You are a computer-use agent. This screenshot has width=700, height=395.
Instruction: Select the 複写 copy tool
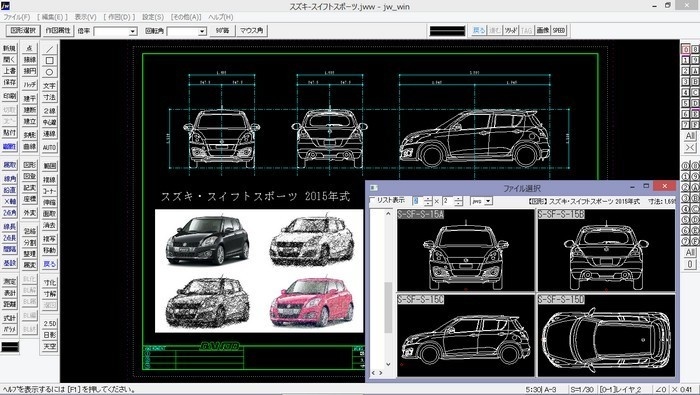pos(50,239)
